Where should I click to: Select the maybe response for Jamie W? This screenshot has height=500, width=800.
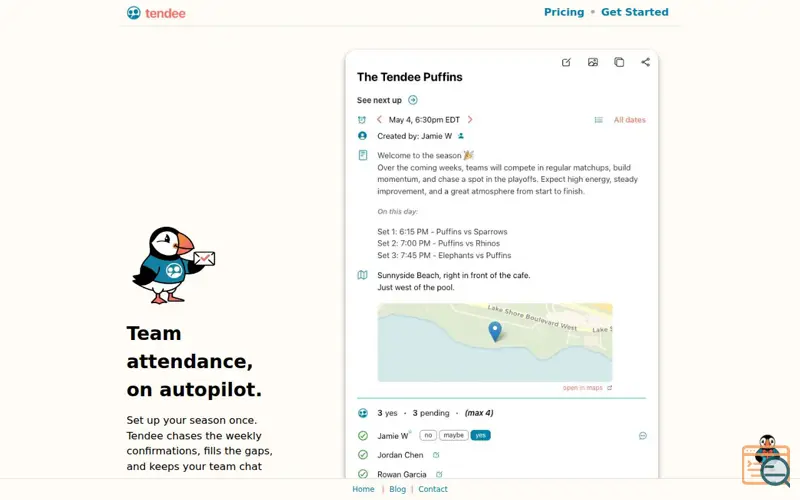pos(454,435)
